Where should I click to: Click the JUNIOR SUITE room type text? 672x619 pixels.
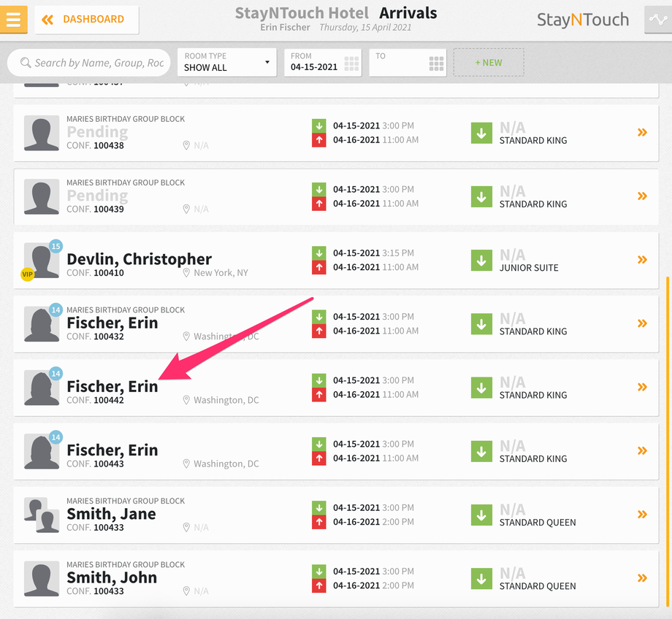point(529,268)
